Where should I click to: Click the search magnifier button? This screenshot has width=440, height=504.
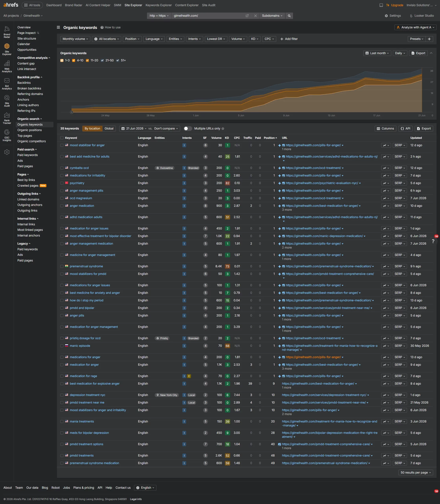pos(289,16)
